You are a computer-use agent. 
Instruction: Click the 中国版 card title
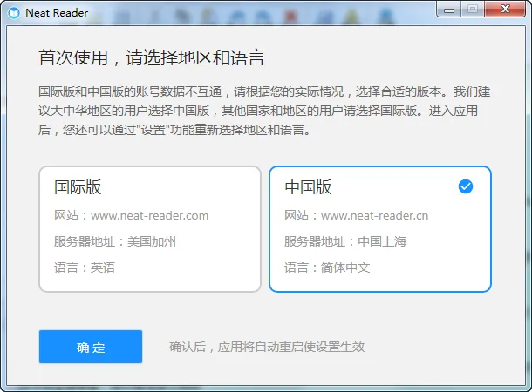[308, 187]
